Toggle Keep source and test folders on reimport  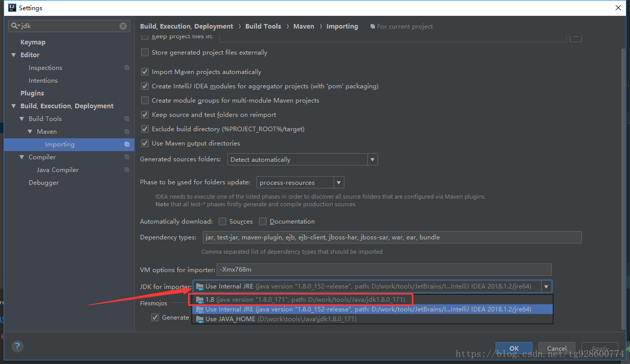(145, 115)
